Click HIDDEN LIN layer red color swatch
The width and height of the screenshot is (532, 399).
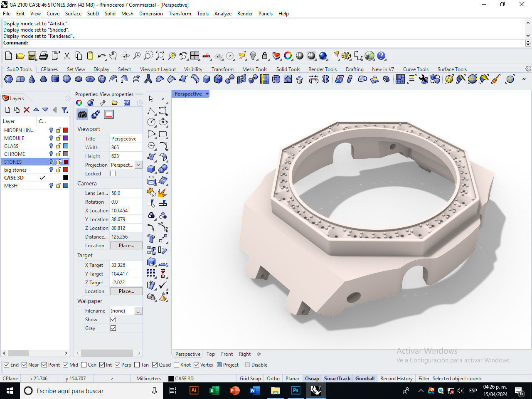click(x=66, y=131)
